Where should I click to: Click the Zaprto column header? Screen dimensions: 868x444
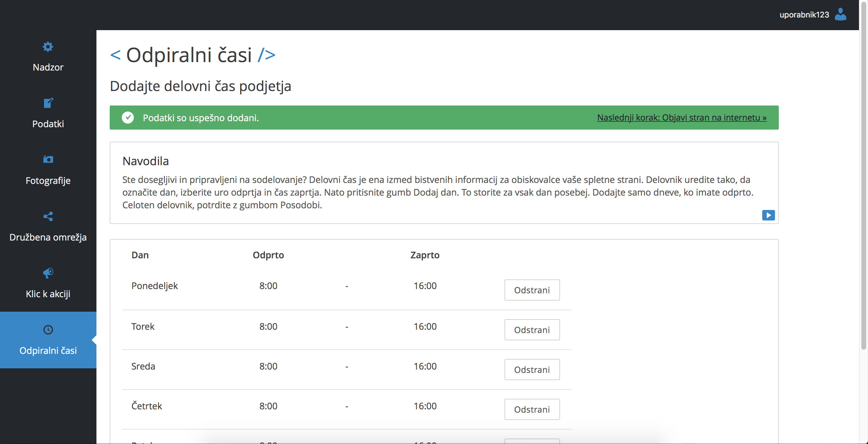tap(425, 255)
